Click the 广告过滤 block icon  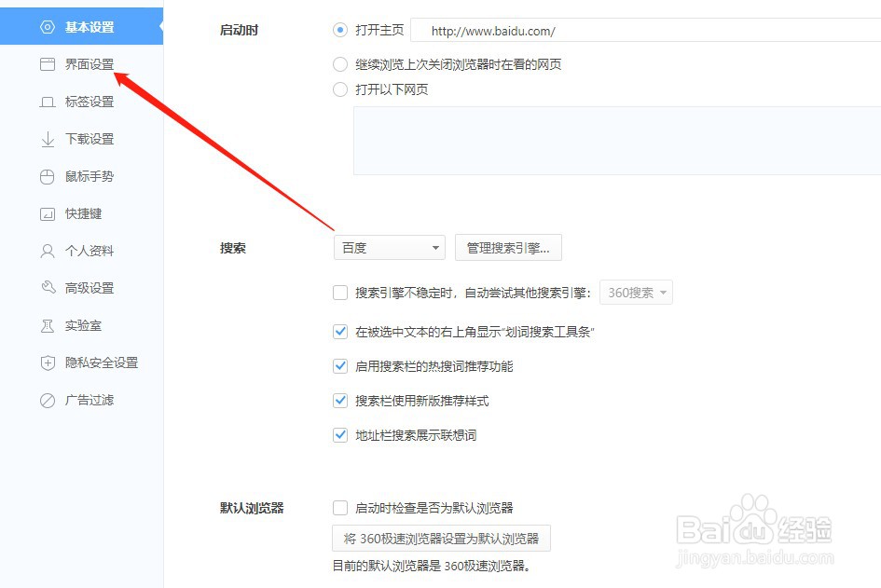(x=48, y=401)
